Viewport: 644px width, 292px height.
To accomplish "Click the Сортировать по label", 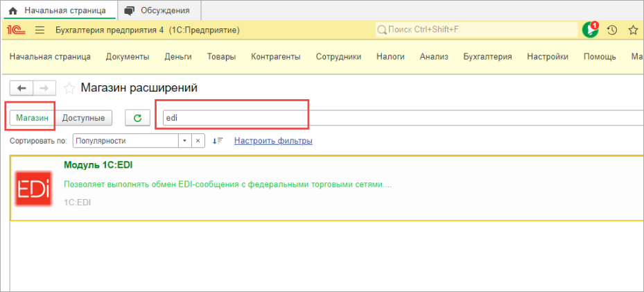I will pyautogui.click(x=38, y=141).
